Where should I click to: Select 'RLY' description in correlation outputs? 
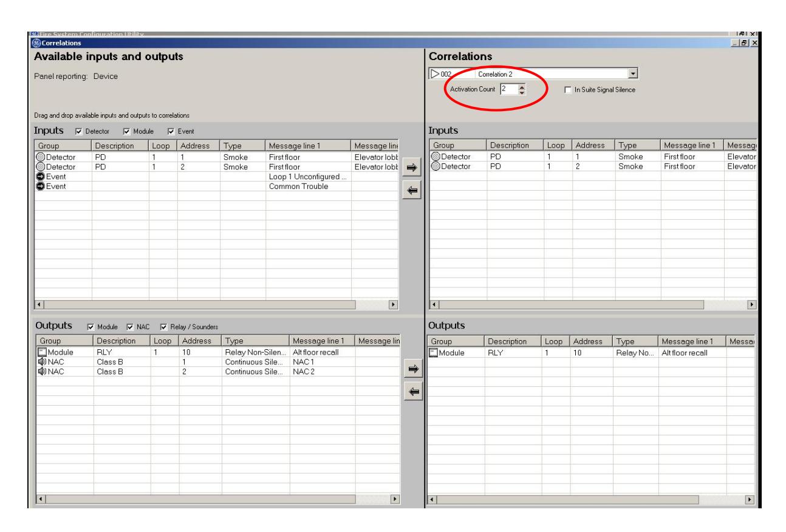point(496,353)
